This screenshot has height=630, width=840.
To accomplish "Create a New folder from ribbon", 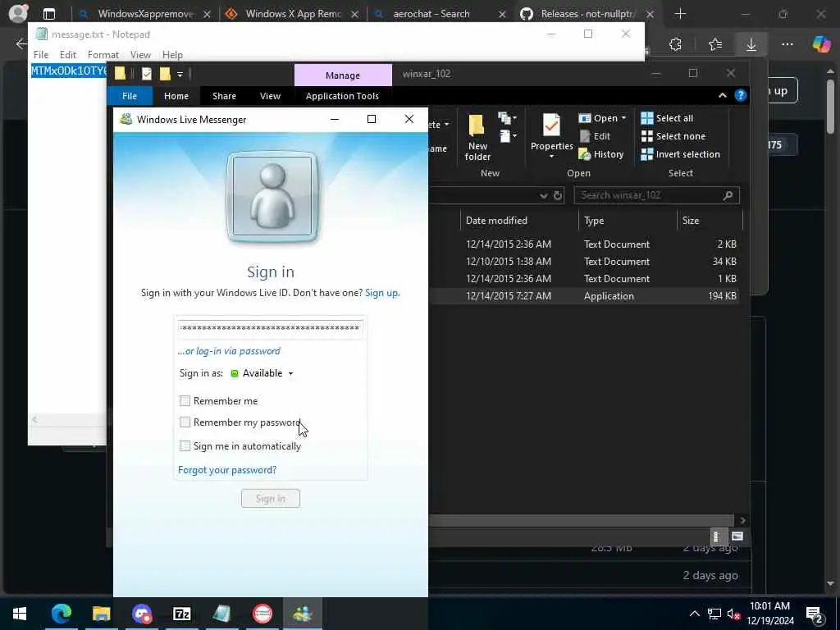I will click(477, 137).
